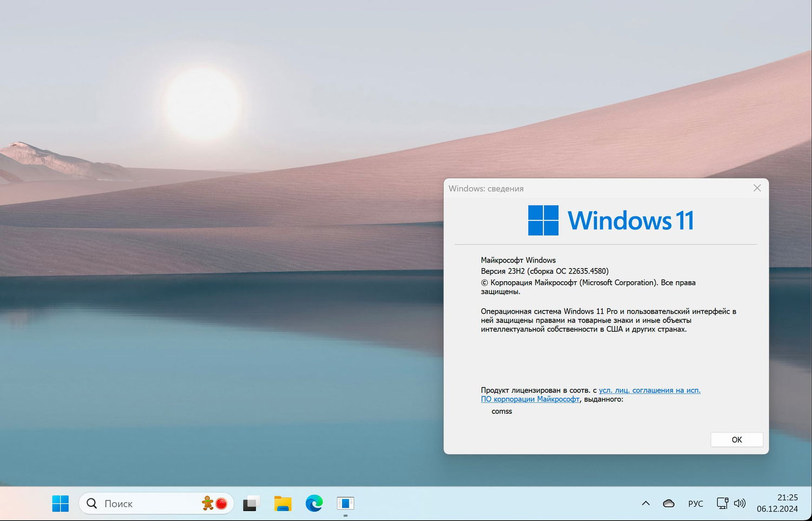Screen dimensions: 812x521
Task: Click the Start button
Action: tap(60, 503)
